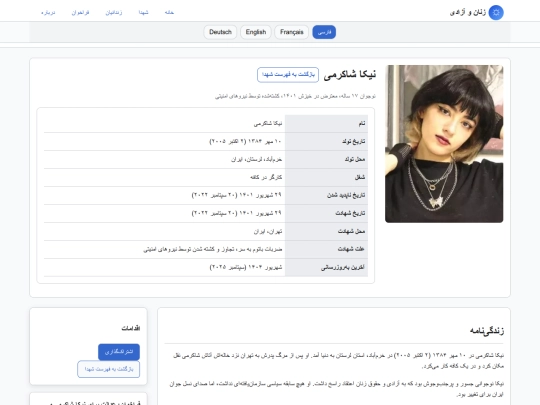The height and width of the screenshot is (405, 540).
Task: Click the first biography paragraph
Action: click(x=338, y=360)
